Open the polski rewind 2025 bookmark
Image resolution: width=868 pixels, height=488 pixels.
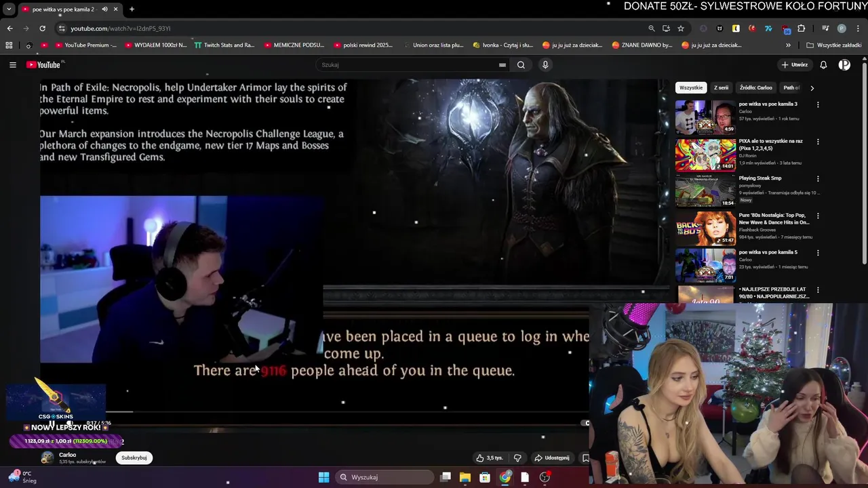point(363,45)
